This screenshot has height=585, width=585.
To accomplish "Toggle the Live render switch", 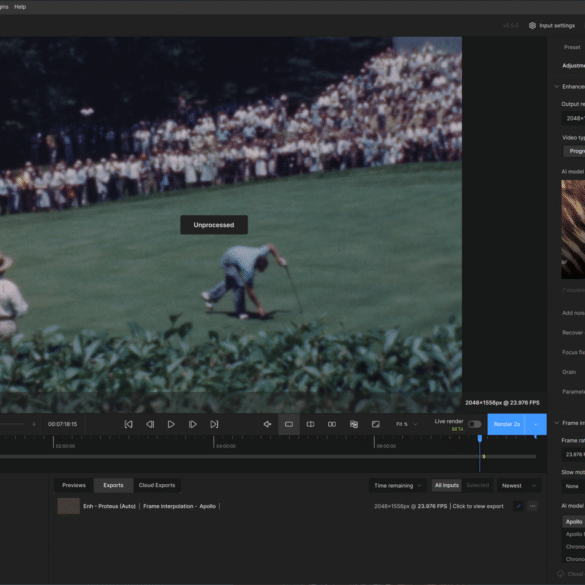I will [x=475, y=424].
